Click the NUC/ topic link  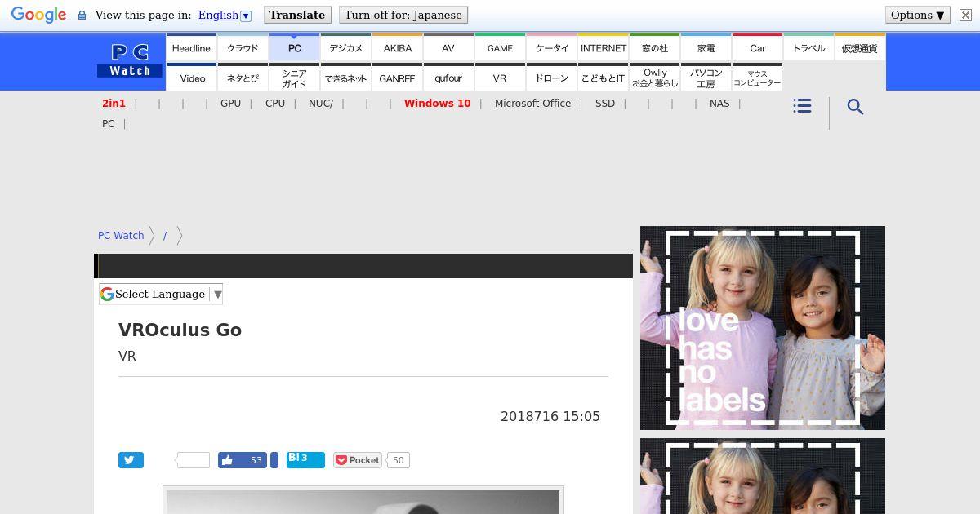point(321,104)
